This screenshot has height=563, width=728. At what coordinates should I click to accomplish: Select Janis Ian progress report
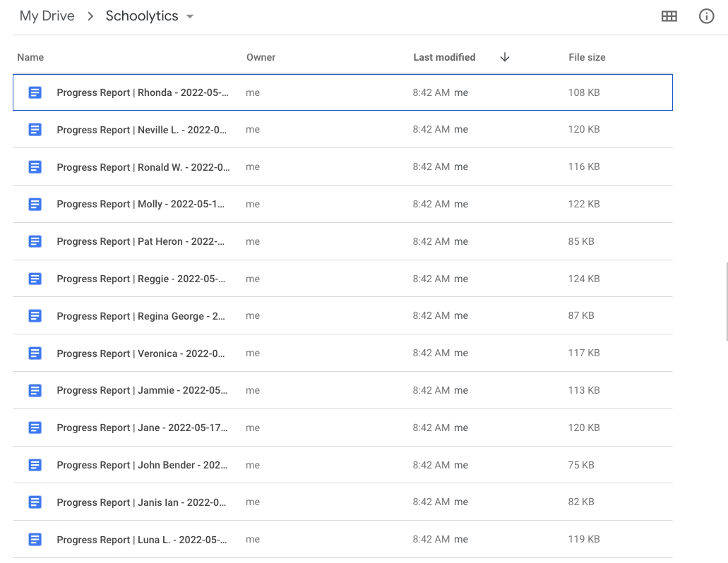pyautogui.click(x=141, y=502)
